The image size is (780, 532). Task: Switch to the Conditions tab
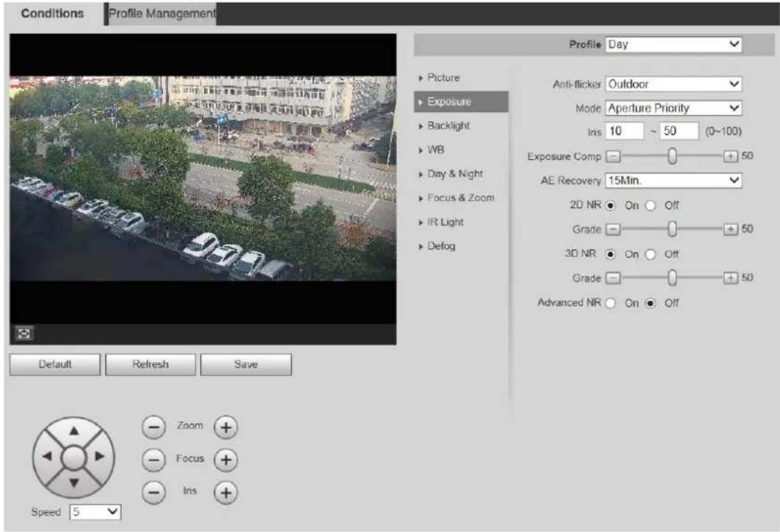[x=53, y=14]
